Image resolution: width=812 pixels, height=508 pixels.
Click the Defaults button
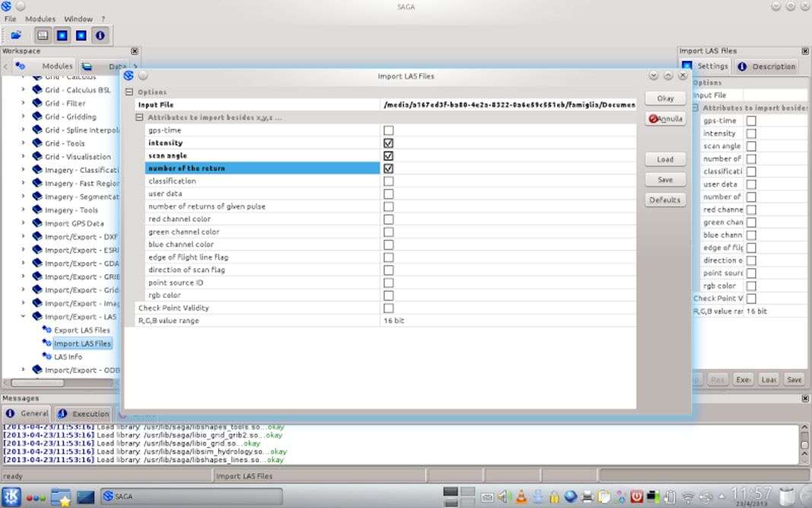click(x=664, y=200)
